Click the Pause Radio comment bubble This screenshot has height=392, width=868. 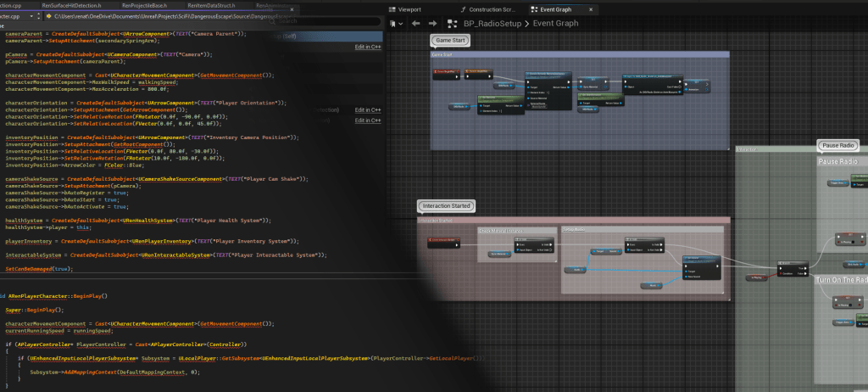click(840, 145)
